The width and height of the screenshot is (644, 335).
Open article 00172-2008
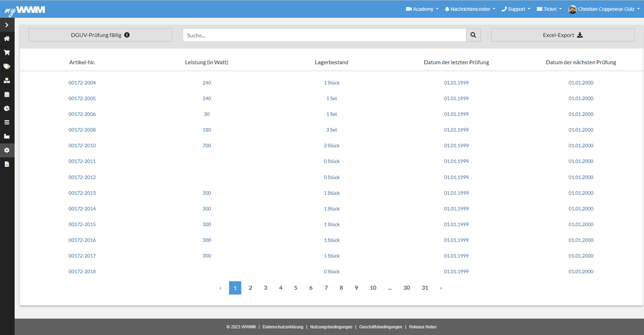82,130
